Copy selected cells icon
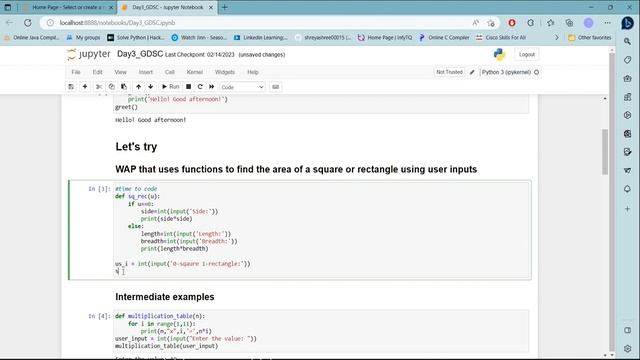Viewport: 640px width, 360px height. pyautogui.click(x=111, y=87)
